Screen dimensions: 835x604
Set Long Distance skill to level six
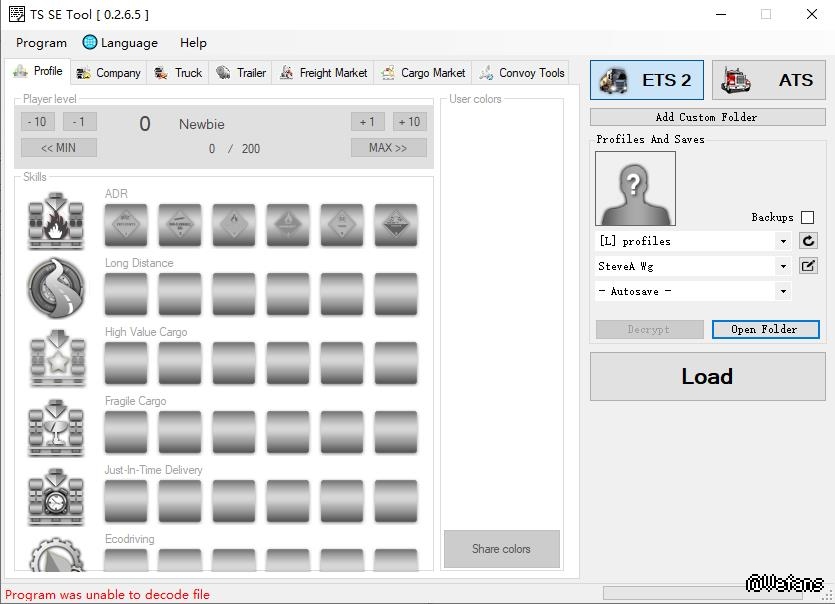tap(396, 294)
